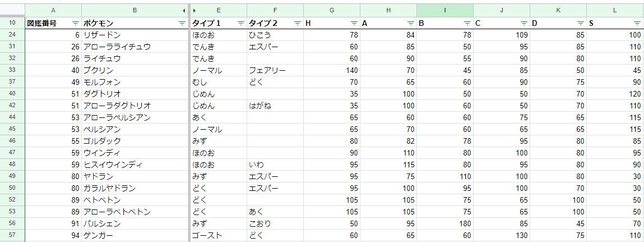This screenshot has width=644, height=242.
Task: Open filter for ポケモン column
Action: (x=182, y=23)
